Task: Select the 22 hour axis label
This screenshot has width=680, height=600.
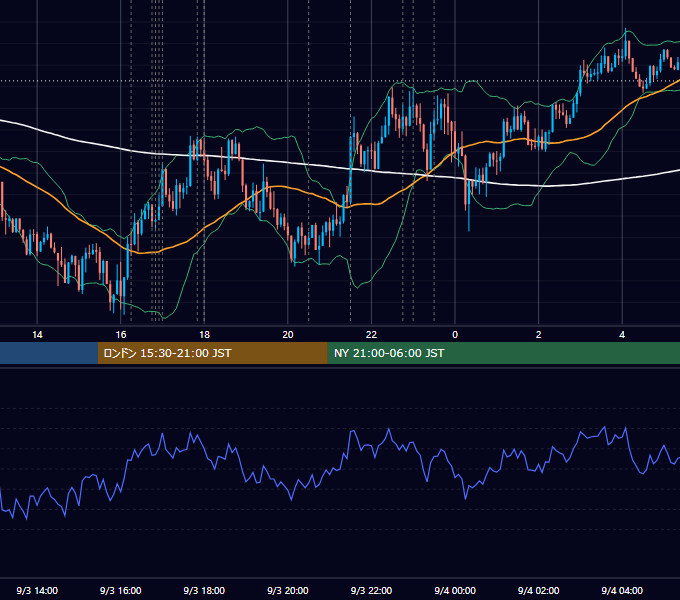Action: click(x=371, y=335)
